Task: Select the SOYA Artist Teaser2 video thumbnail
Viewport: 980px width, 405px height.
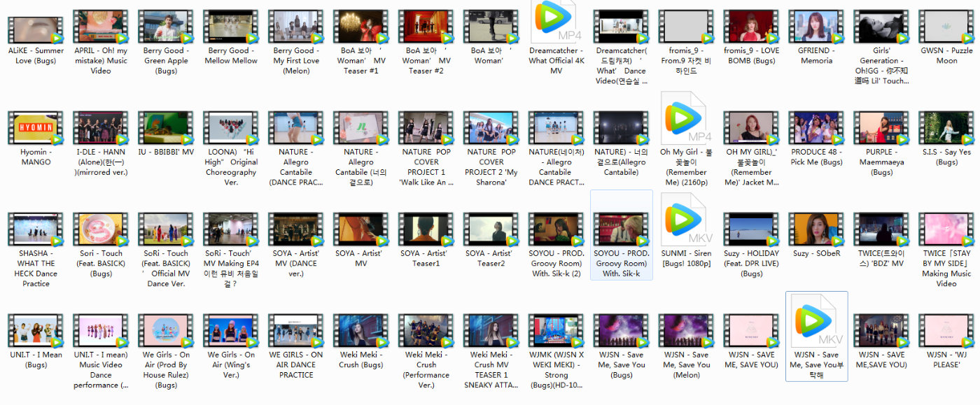Action: 491,229
